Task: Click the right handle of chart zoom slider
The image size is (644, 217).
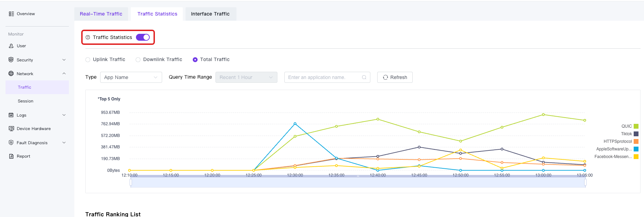Action: click(585, 183)
